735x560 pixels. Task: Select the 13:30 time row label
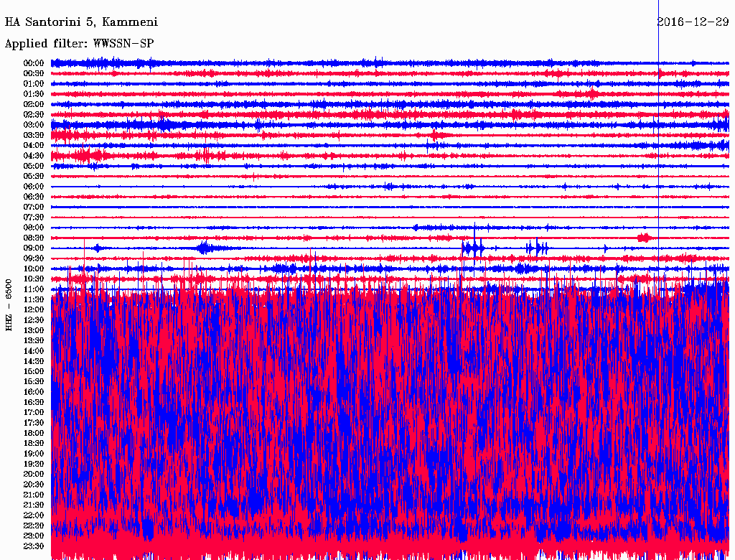[34, 341]
